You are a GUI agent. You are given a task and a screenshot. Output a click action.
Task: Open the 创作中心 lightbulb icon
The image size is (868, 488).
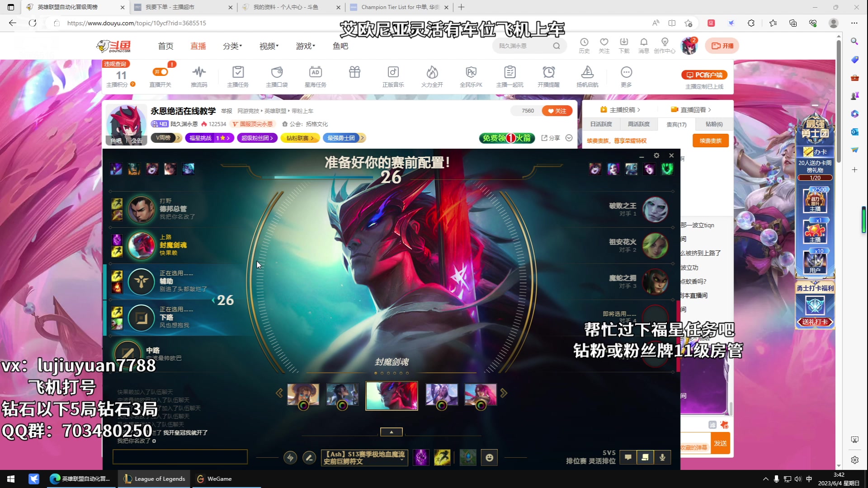click(x=665, y=46)
